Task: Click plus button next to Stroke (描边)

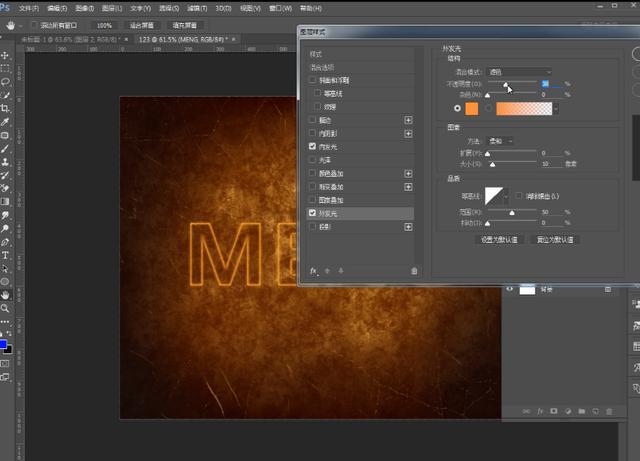Action: coord(408,120)
